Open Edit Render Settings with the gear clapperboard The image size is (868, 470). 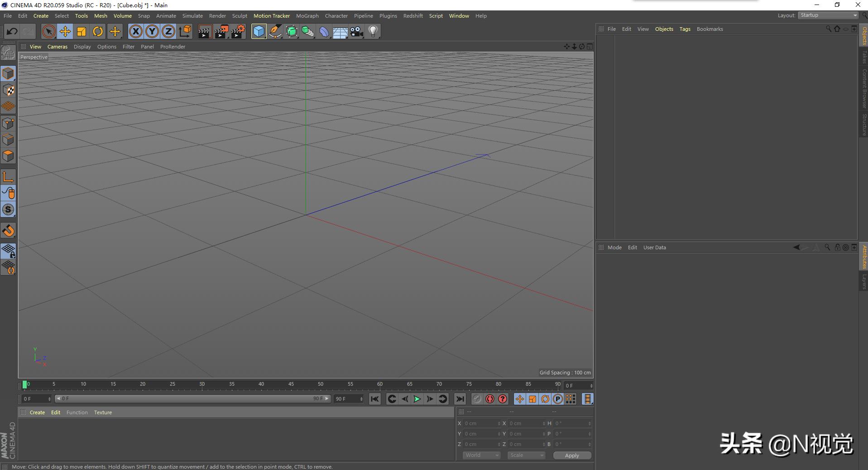pos(238,32)
